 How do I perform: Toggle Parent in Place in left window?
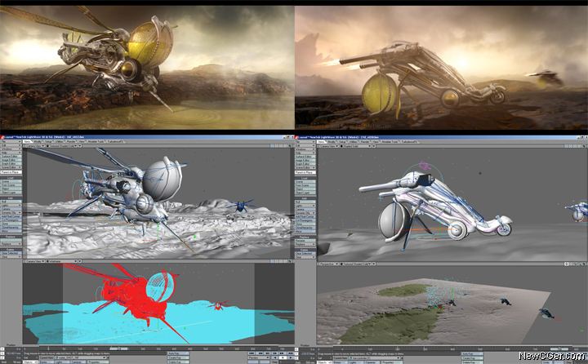pos(11,173)
